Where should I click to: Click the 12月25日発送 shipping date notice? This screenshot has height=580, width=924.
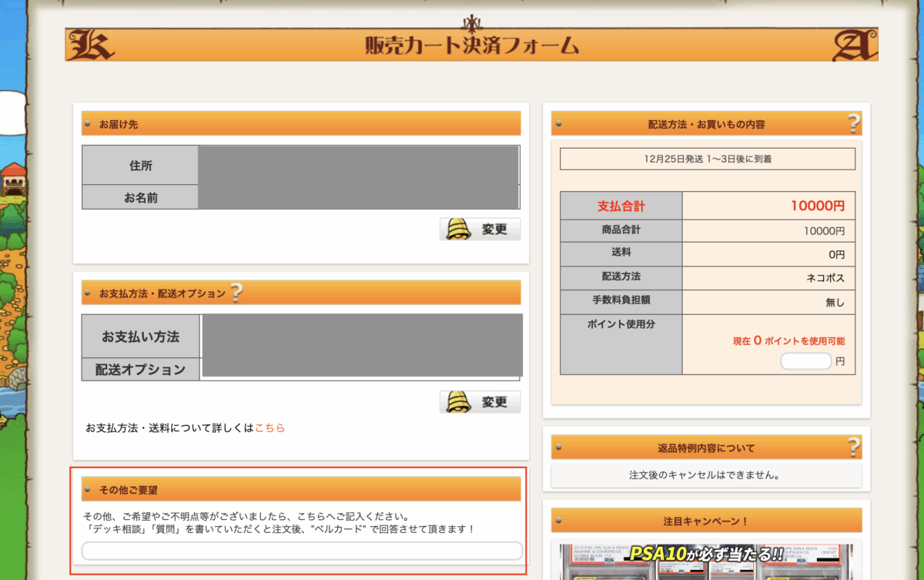707,159
